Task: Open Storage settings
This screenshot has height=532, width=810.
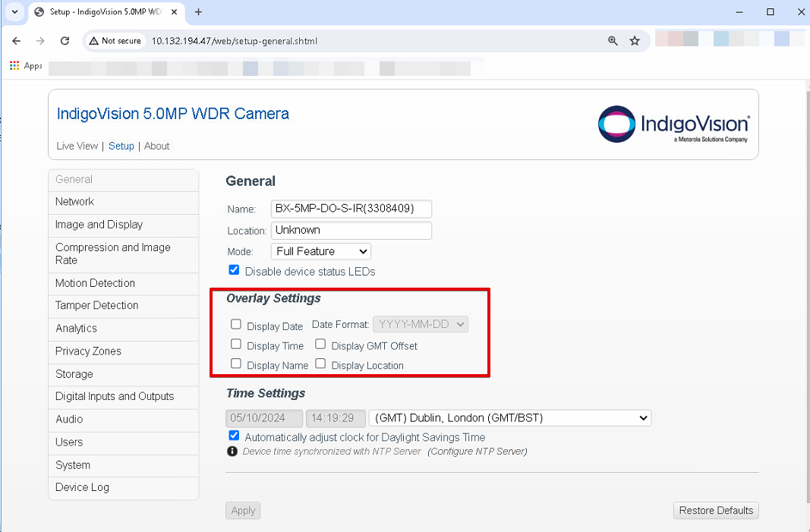Action: 124,374
